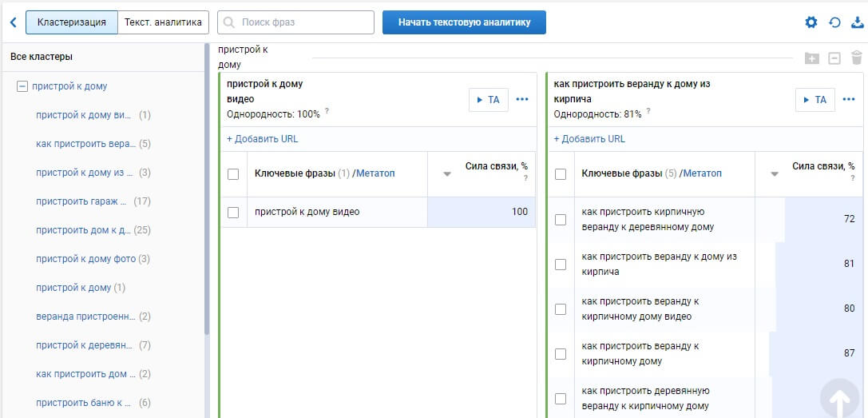Click sort arrow for 'Сила связи' in first cluster
The height and width of the screenshot is (418, 868).
(447, 174)
